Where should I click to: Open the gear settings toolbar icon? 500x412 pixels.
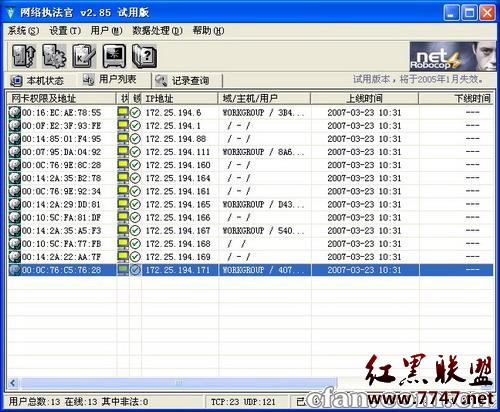tap(54, 56)
